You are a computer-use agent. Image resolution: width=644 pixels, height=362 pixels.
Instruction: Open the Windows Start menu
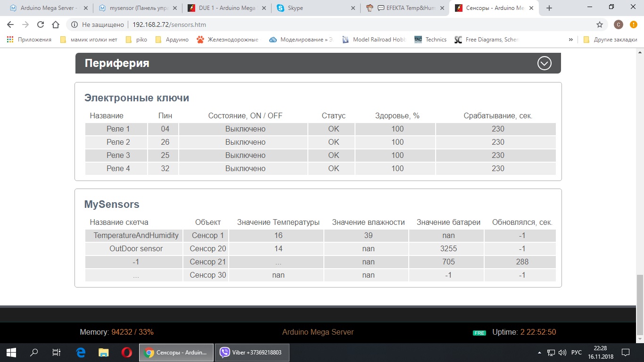coord(11,352)
